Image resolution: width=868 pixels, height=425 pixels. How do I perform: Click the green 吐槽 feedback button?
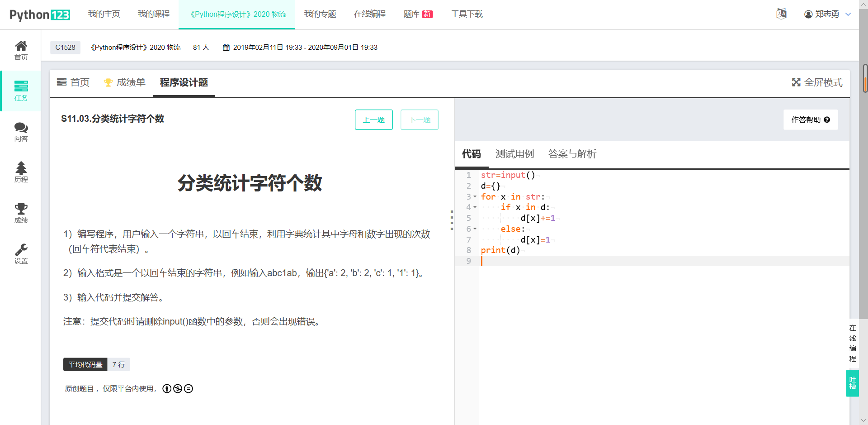853,383
